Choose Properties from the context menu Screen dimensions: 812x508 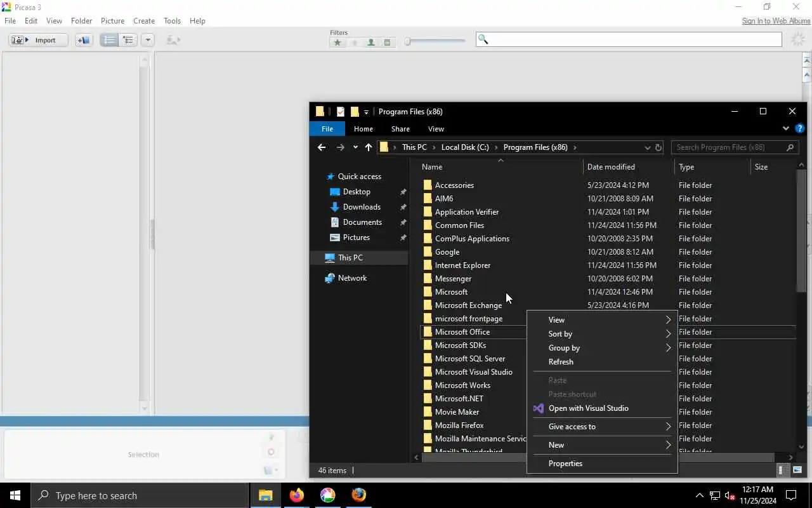tap(602, 464)
